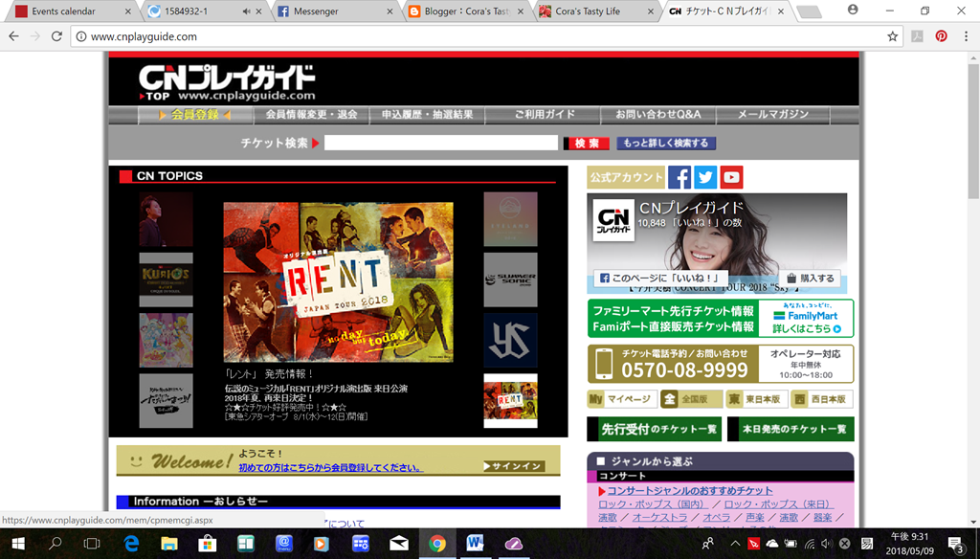The height and width of the screenshot is (559, 980).
Task: Open the CN Playguide Facebook account icon
Action: point(679,177)
